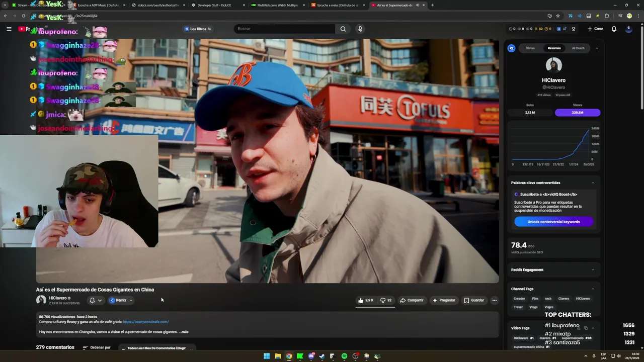Open Discord from the taskbar
Screen dimensions: 644x362
coord(311,356)
